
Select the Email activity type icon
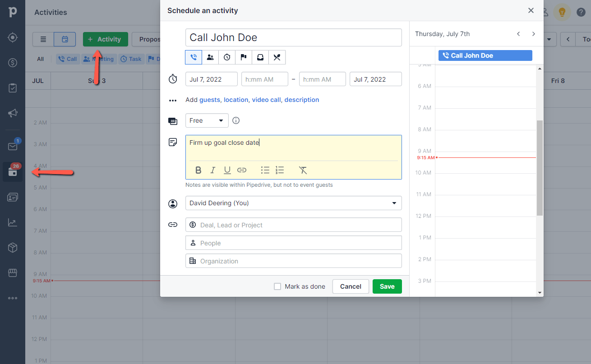coord(260,57)
